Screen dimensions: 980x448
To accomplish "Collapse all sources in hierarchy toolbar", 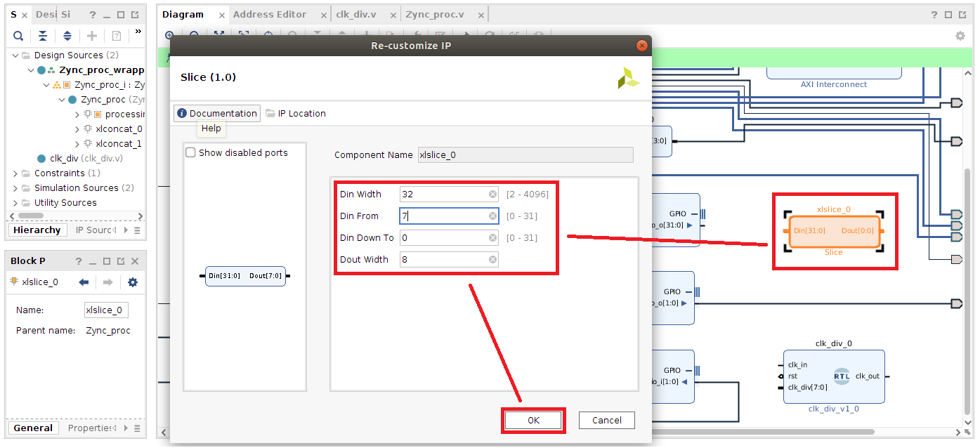I will (43, 36).
